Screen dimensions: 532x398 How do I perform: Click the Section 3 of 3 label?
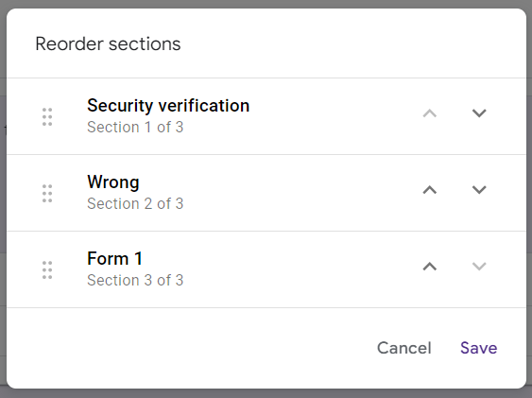point(135,281)
